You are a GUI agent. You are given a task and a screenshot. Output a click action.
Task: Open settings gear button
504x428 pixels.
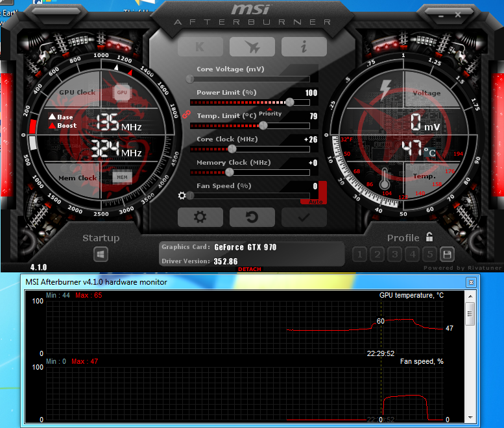200,217
